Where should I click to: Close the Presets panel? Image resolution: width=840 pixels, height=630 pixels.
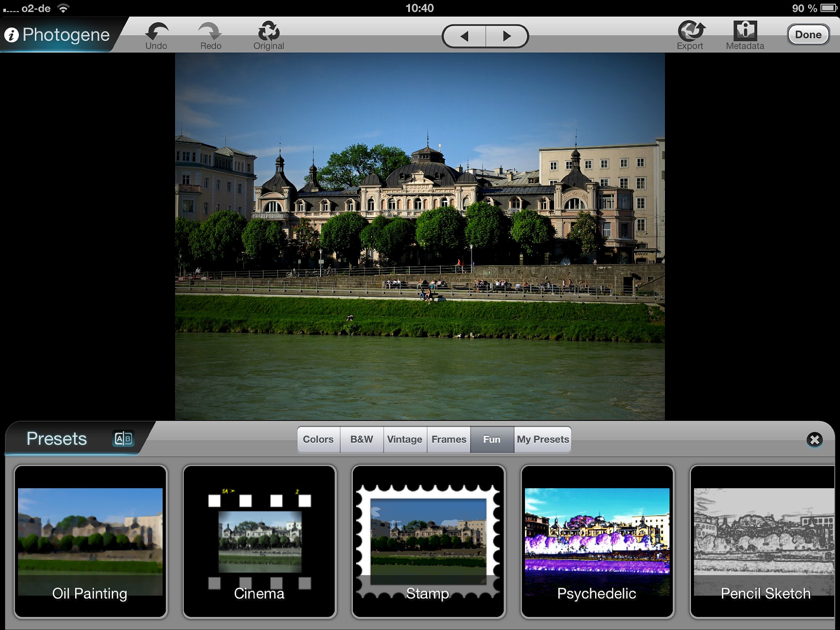pyautogui.click(x=814, y=440)
